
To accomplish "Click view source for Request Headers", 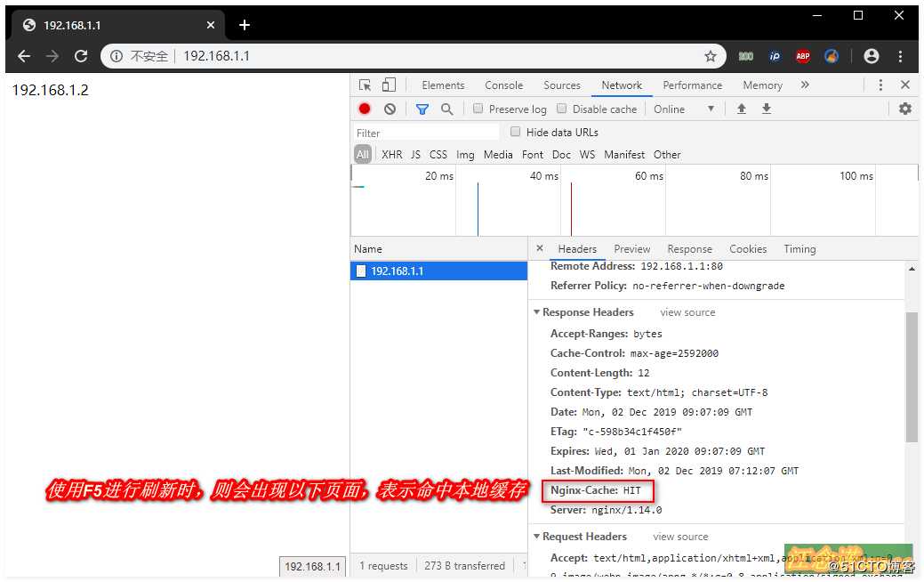I will pos(680,537).
